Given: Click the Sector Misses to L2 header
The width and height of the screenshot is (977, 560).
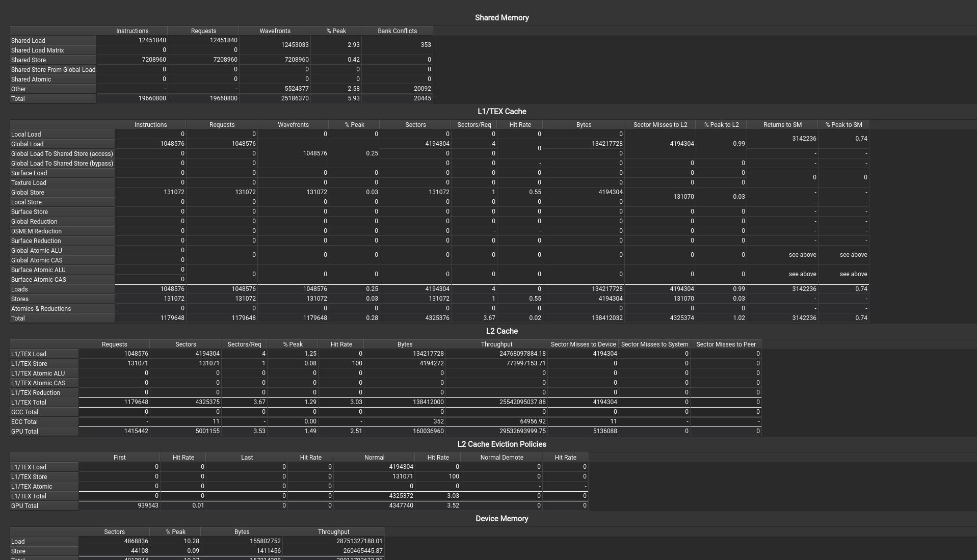Looking at the screenshot, I should [x=659, y=125].
